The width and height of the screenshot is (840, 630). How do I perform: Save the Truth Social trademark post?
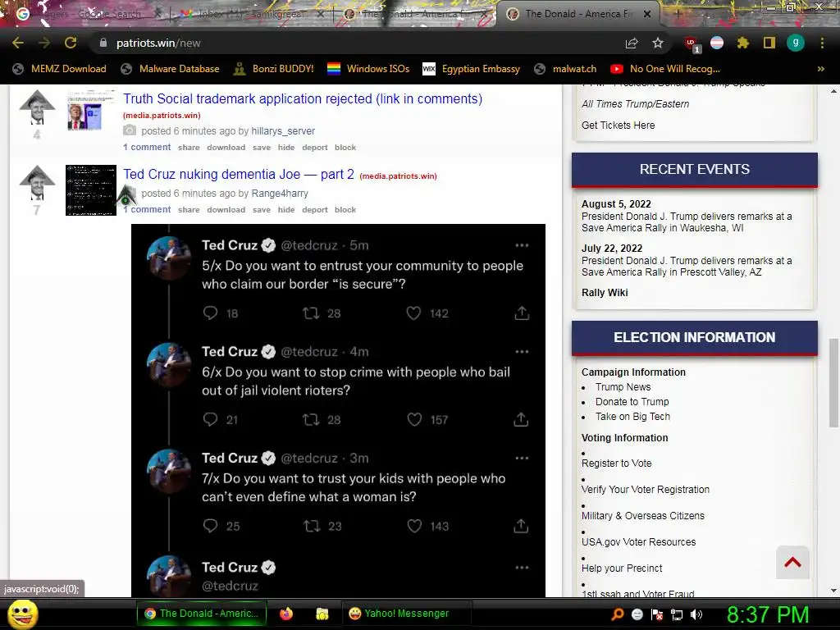click(x=262, y=148)
